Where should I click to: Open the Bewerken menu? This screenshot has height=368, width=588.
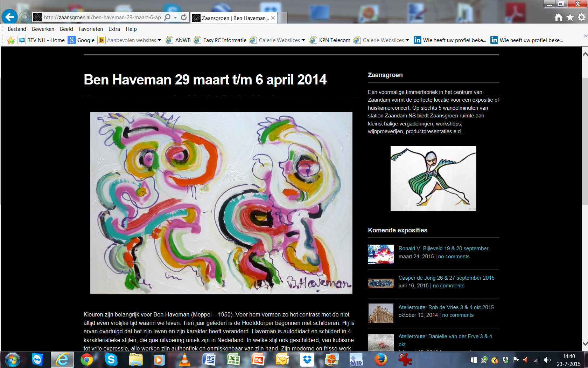tap(43, 29)
